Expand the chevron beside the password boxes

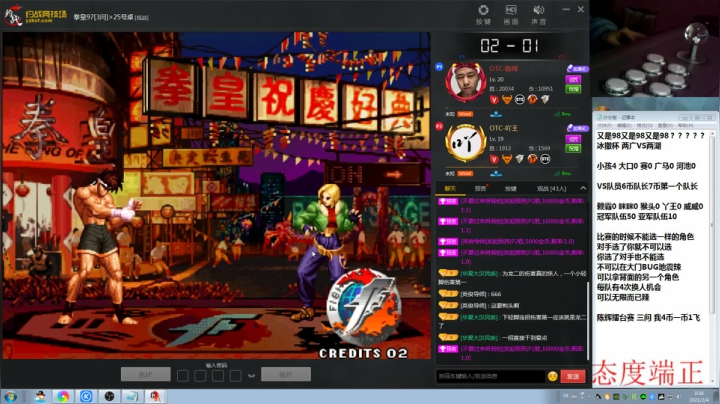pyautogui.click(x=251, y=376)
